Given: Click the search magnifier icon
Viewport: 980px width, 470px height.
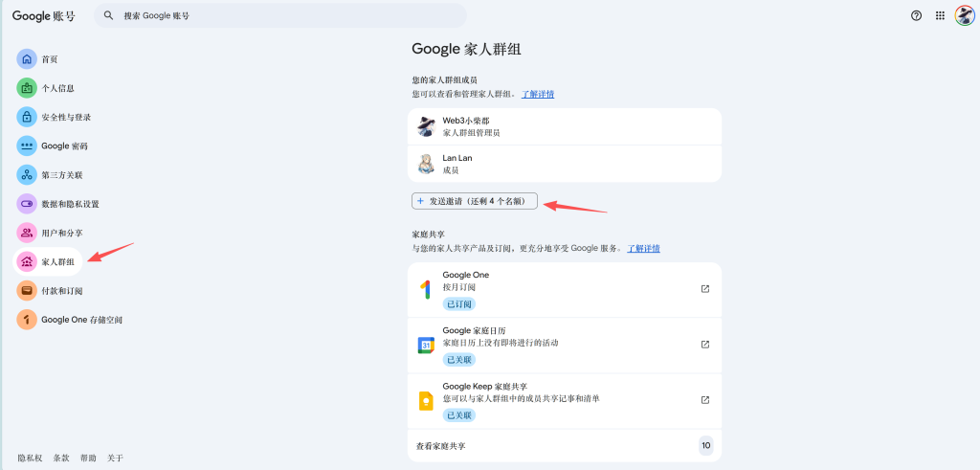Looking at the screenshot, I should (109, 15).
